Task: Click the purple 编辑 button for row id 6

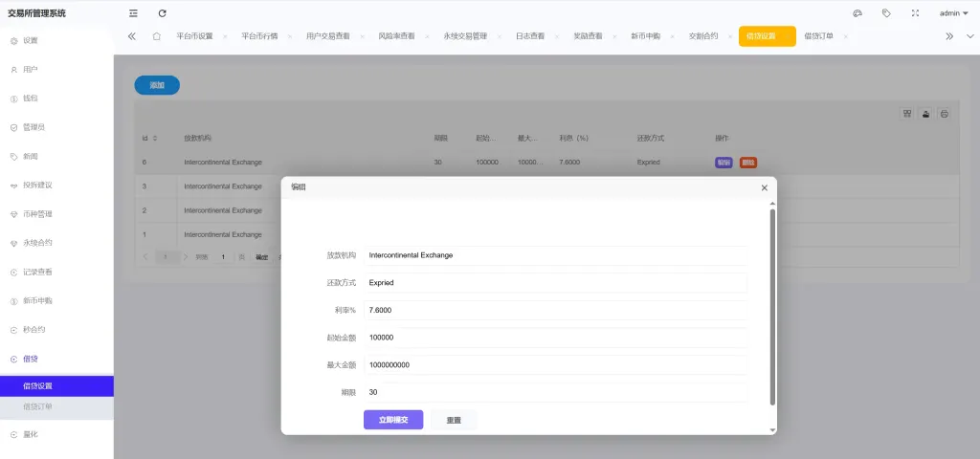Action: coord(724,163)
